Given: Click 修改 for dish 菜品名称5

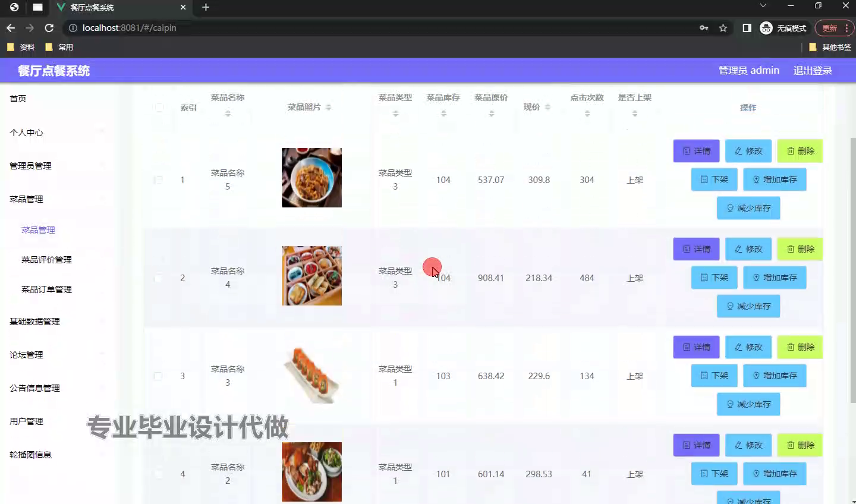Looking at the screenshot, I should coord(748,151).
